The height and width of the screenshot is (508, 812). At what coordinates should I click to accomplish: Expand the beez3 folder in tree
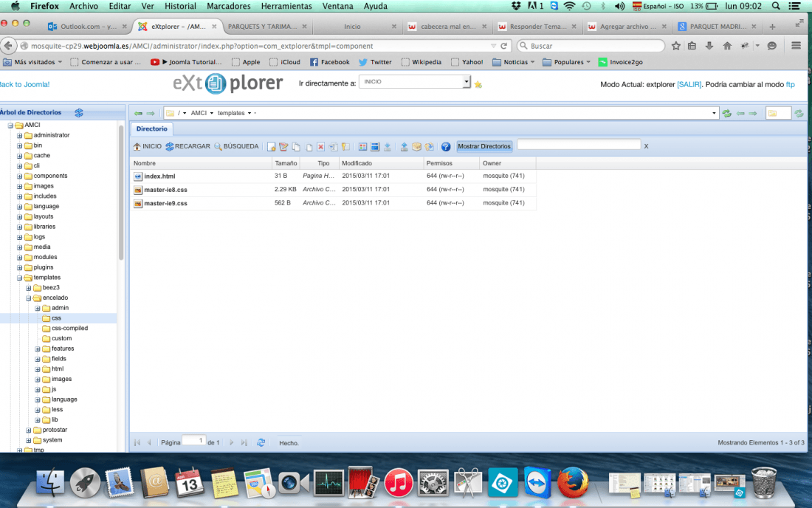[x=29, y=288]
